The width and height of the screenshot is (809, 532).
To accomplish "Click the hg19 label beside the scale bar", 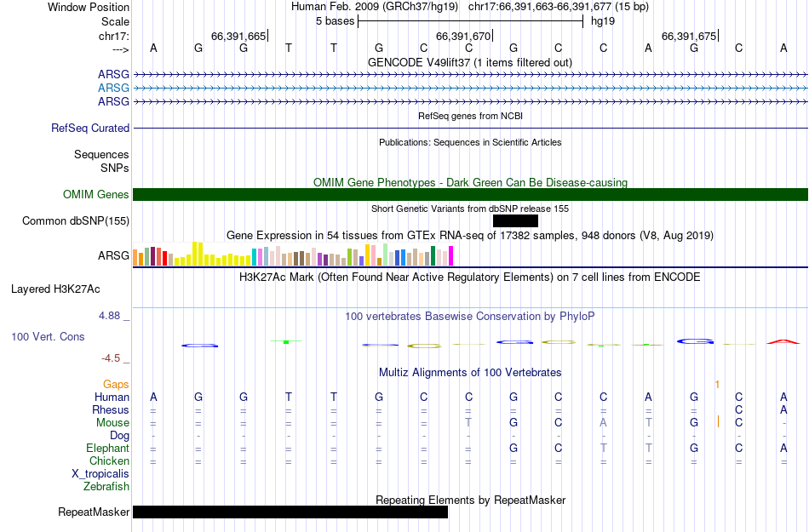I will coord(603,21).
